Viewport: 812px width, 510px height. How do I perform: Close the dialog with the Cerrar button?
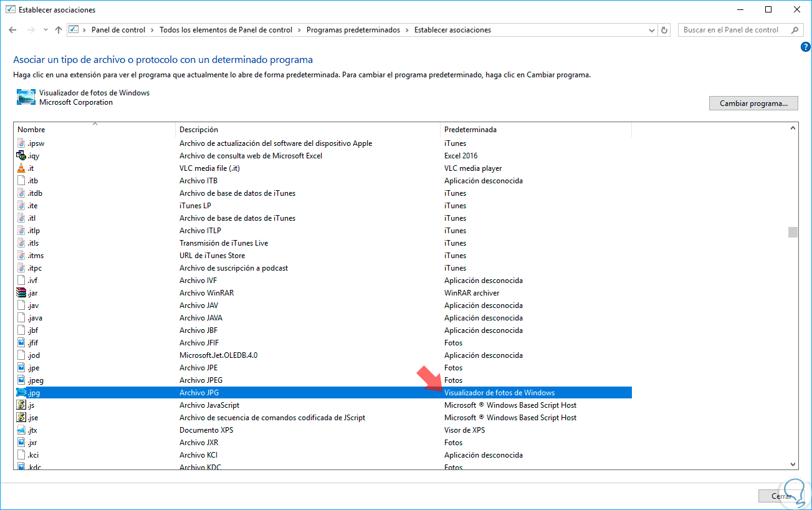pyautogui.click(x=781, y=496)
